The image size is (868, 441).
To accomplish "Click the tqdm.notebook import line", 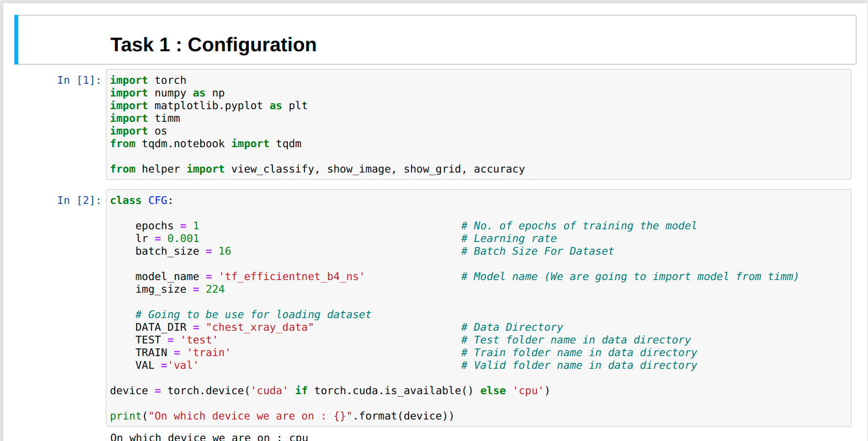I will click(x=206, y=144).
